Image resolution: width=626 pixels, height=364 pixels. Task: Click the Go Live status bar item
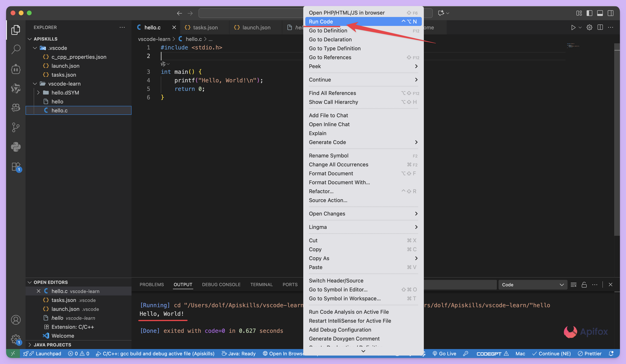click(444, 354)
